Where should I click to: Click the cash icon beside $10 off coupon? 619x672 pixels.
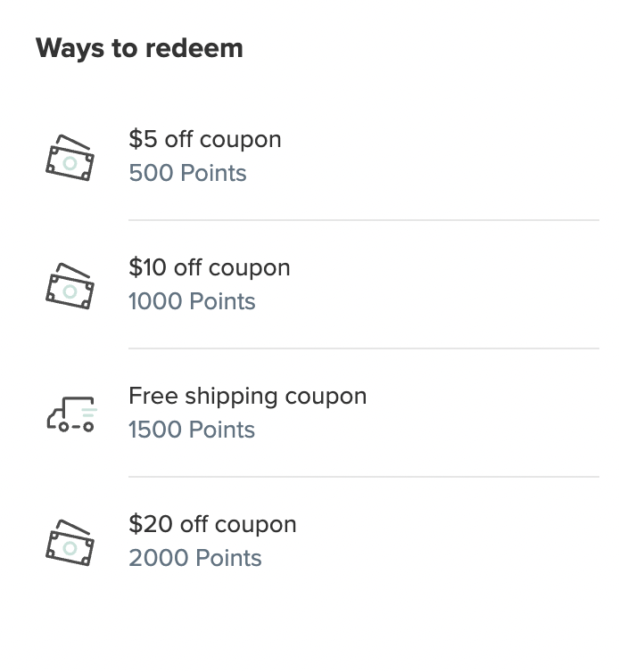pos(70,285)
